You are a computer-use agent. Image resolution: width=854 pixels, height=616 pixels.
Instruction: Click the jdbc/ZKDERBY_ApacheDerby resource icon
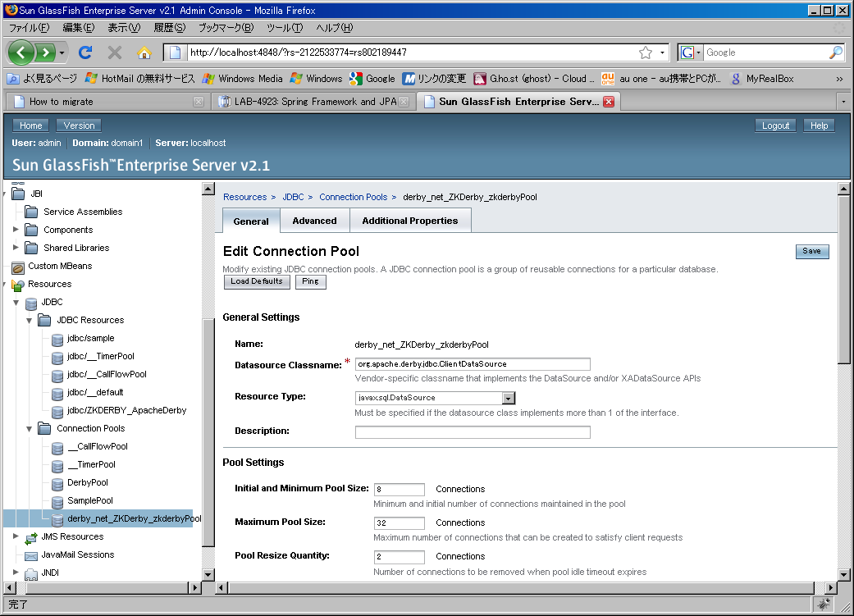[x=57, y=411]
